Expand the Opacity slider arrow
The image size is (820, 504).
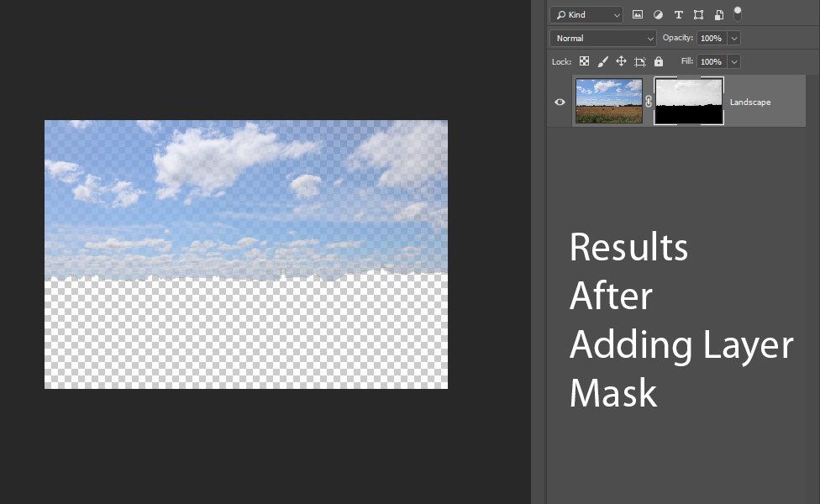click(733, 38)
